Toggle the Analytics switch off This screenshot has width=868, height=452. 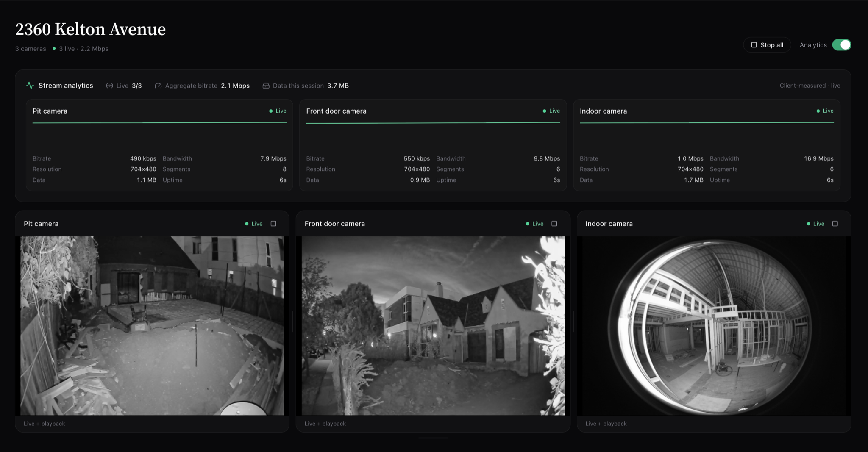click(841, 45)
